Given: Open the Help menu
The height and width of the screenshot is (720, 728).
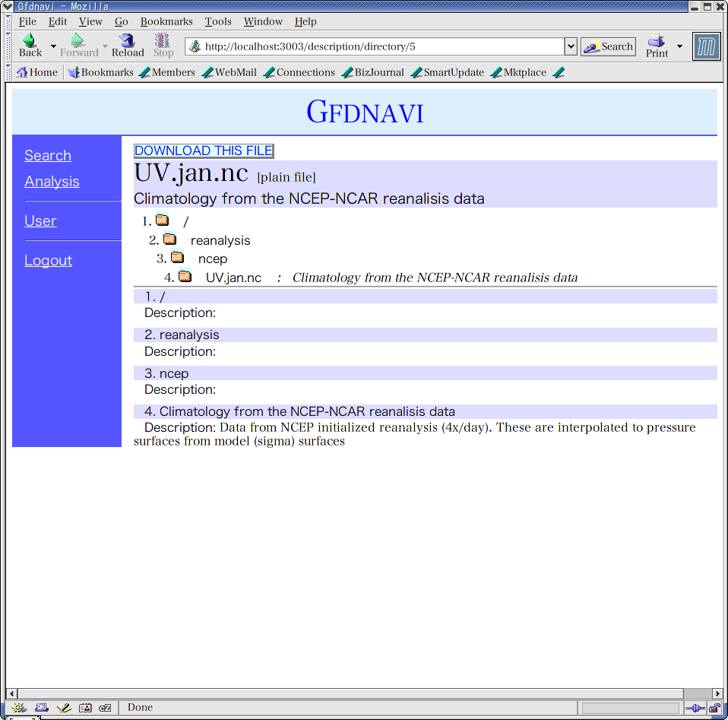Looking at the screenshot, I should click(305, 21).
